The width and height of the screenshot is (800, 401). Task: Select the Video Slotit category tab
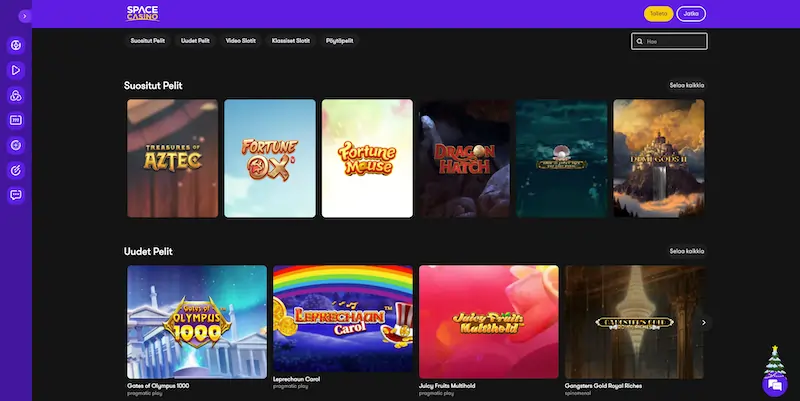(x=240, y=41)
